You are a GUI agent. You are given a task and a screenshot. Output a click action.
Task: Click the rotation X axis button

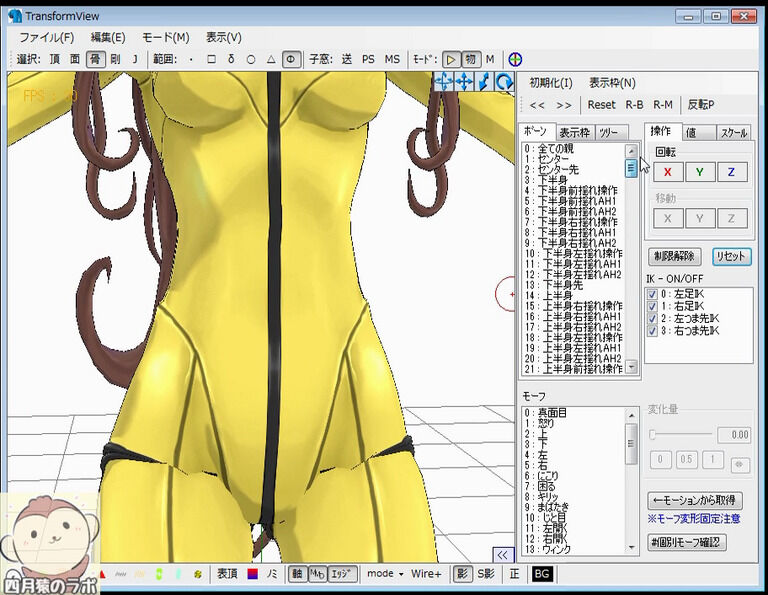click(x=668, y=172)
